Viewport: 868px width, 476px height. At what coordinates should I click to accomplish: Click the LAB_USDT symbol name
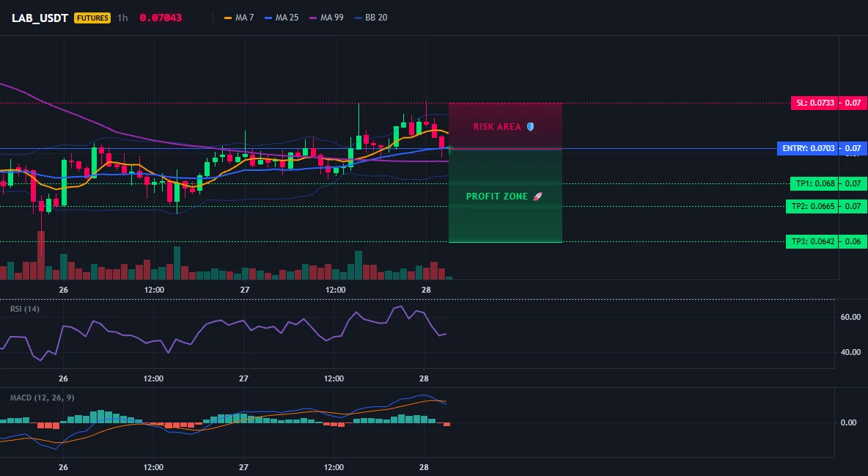point(40,18)
